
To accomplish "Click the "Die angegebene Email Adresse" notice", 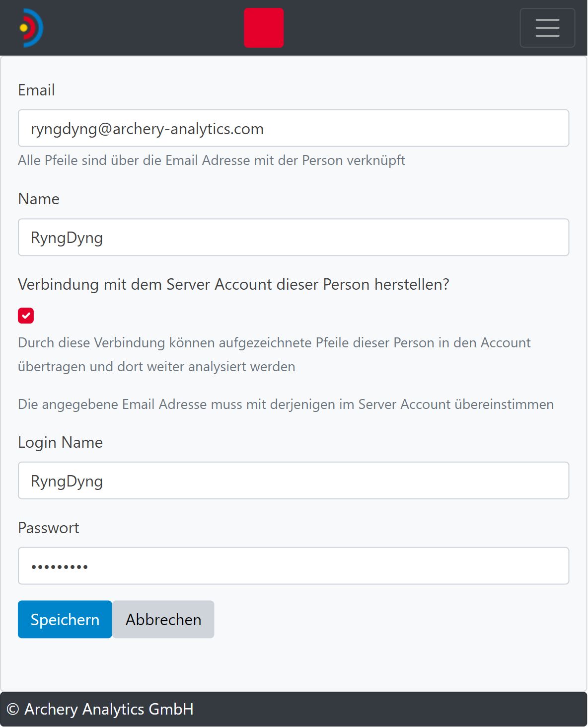I will coord(286,404).
